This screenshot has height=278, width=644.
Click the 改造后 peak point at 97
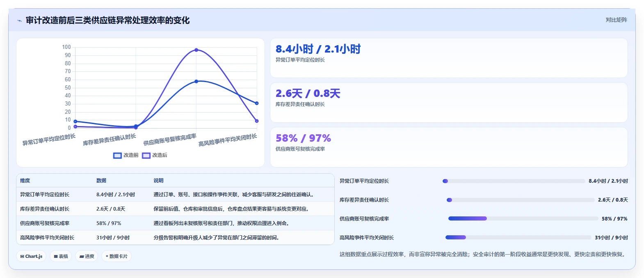coord(196,50)
